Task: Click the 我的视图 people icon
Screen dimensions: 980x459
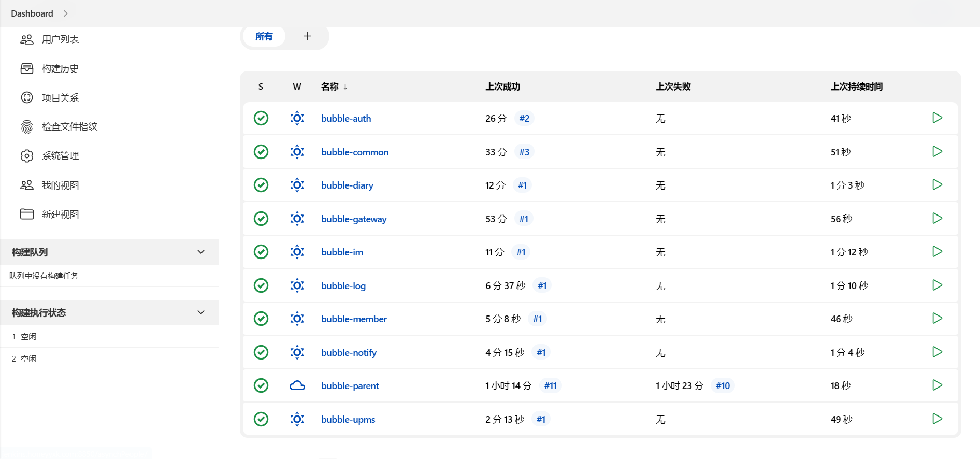Action: [x=27, y=185]
